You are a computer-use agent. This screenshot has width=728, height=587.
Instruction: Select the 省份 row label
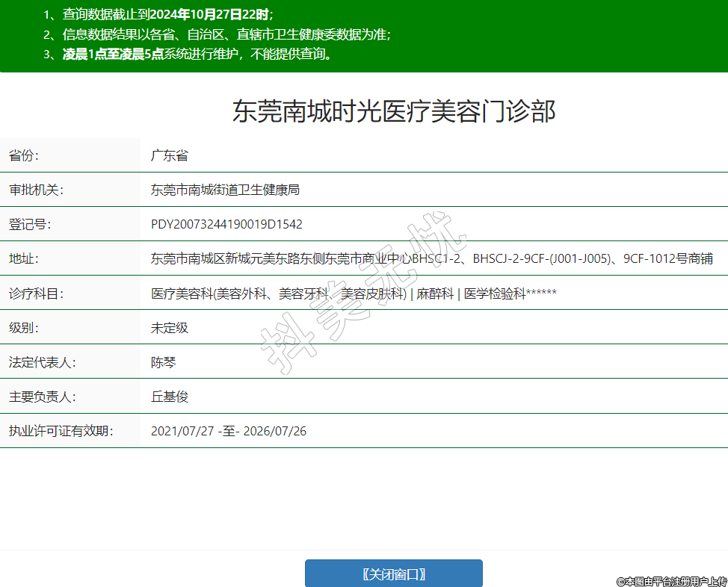coord(24,155)
